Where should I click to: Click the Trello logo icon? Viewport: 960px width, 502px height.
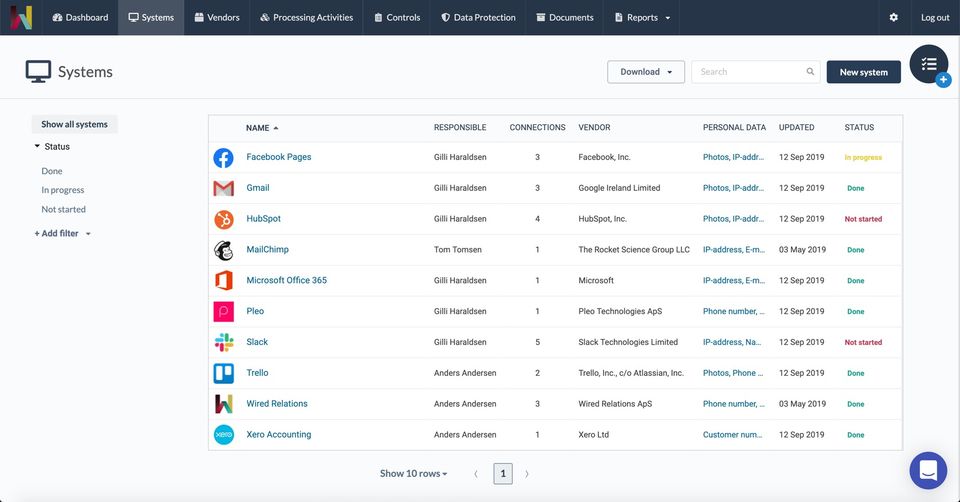coord(224,373)
